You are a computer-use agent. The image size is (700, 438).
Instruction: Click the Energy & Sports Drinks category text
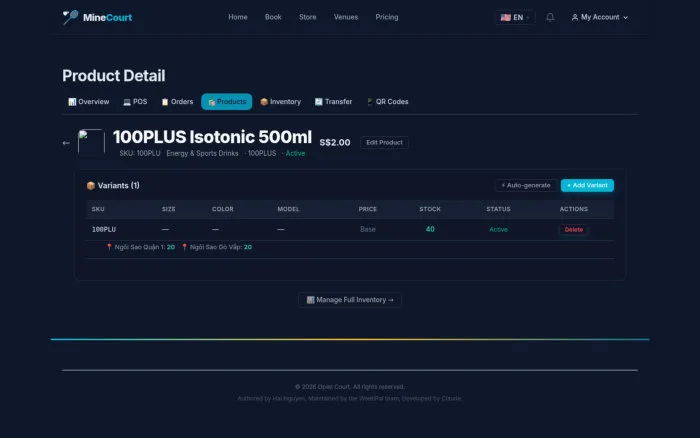pyautogui.click(x=202, y=153)
